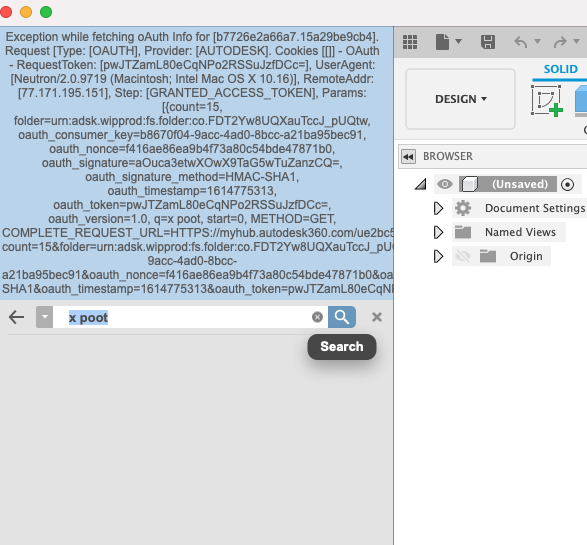This screenshot has width=587, height=545.
Task: Switch to the SOLID tab
Action: click(x=560, y=69)
